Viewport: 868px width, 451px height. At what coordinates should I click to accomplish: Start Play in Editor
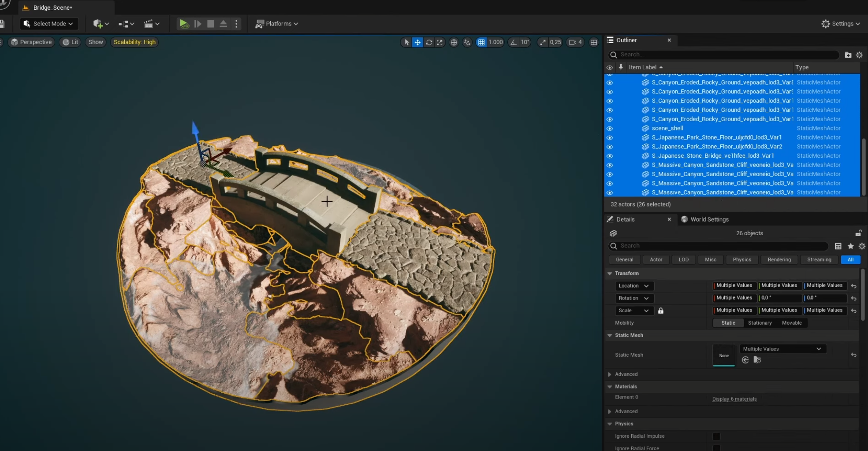[184, 24]
